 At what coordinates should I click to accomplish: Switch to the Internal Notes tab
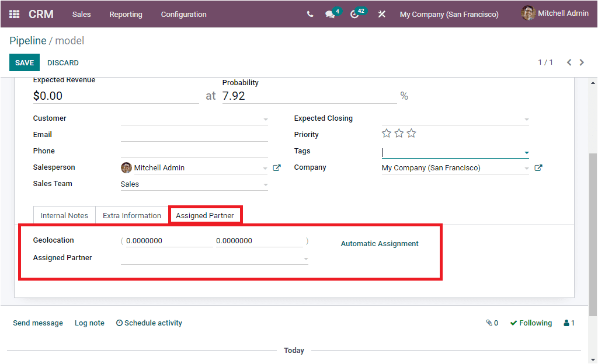64,215
